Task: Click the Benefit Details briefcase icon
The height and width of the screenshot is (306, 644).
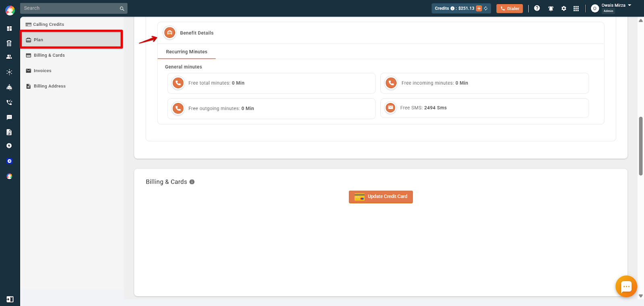Action: pos(170,33)
